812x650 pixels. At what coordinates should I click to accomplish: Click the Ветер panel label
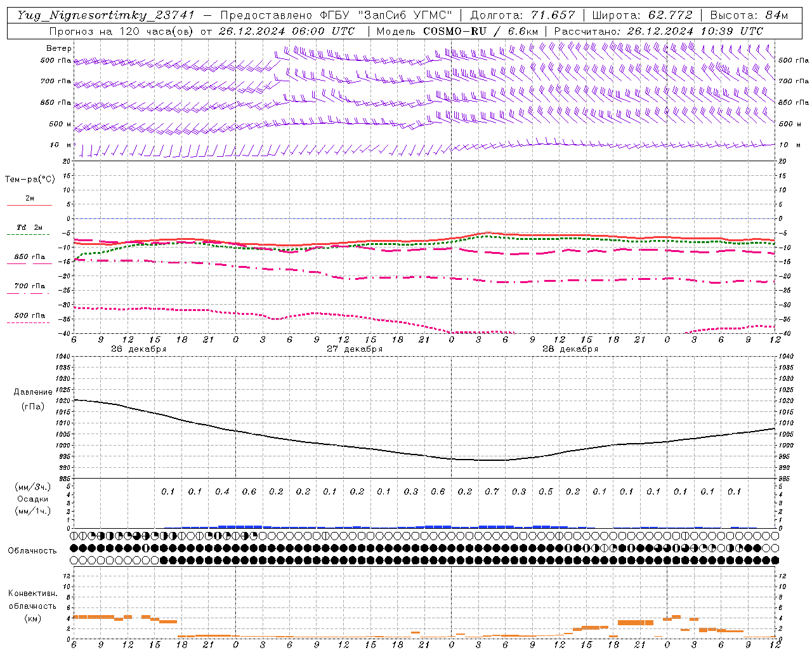point(59,48)
